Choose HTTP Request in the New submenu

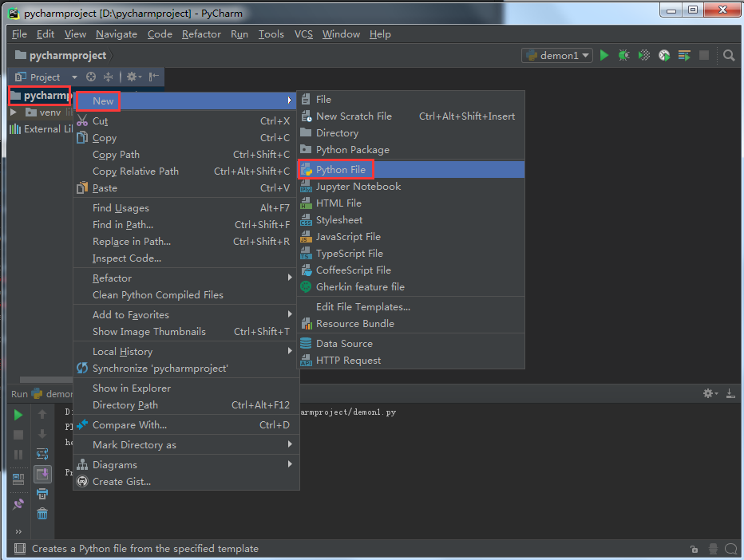click(x=411, y=361)
